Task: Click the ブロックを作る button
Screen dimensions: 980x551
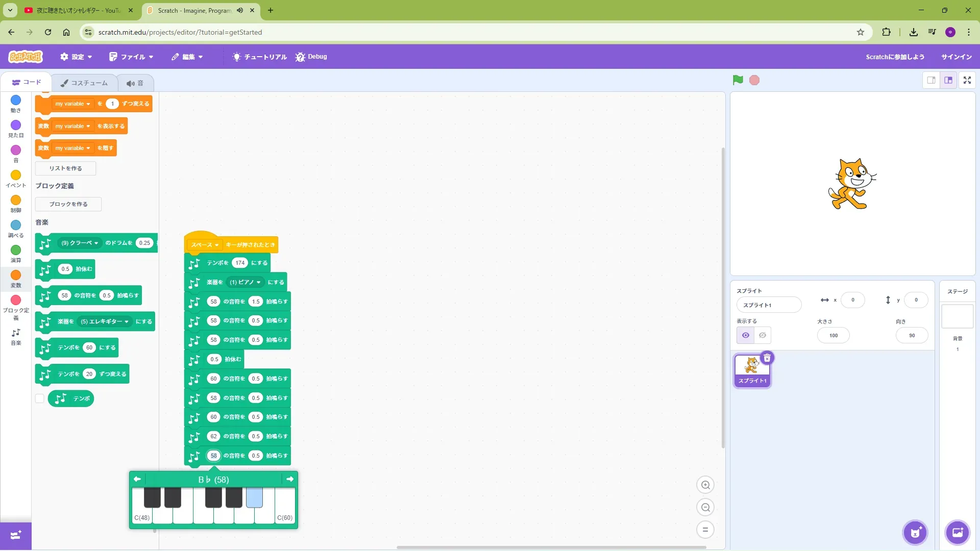Action: pyautogui.click(x=68, y=204)
